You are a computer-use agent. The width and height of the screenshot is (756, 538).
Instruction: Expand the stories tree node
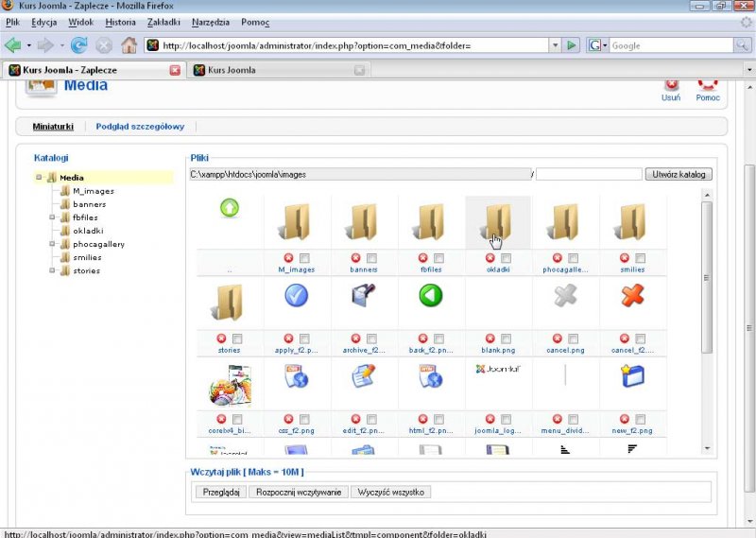pos(53,270)
